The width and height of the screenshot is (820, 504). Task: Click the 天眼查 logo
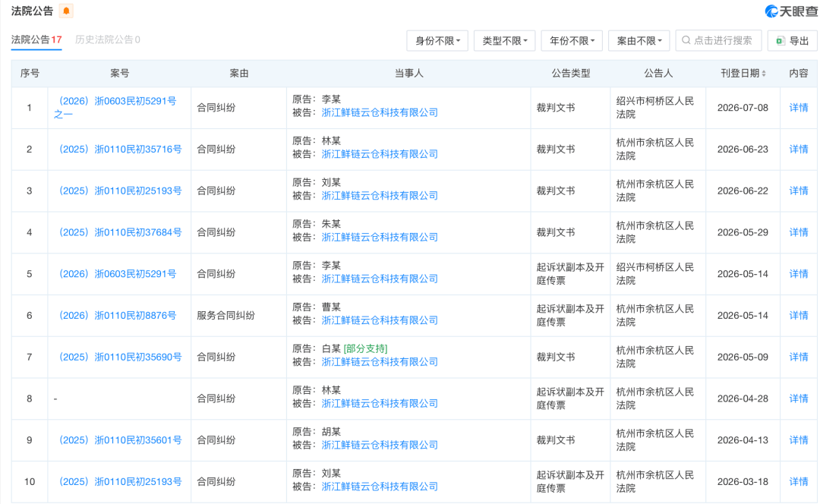click(x=791, y=11)
